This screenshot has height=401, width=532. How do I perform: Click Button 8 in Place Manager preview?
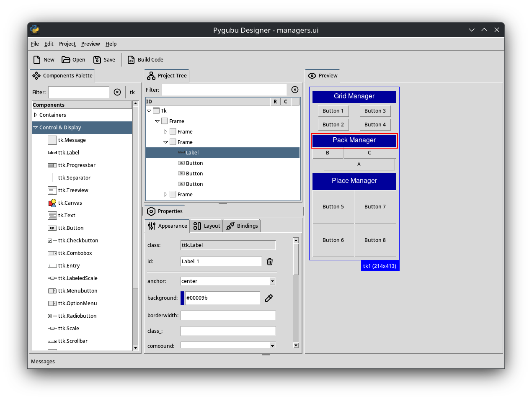(375, 240)
